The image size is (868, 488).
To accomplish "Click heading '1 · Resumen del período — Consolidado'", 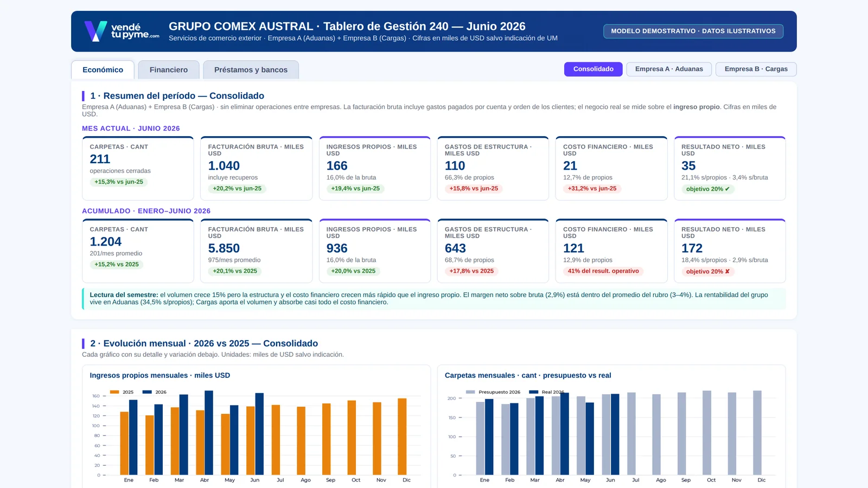I will [177, 96].
